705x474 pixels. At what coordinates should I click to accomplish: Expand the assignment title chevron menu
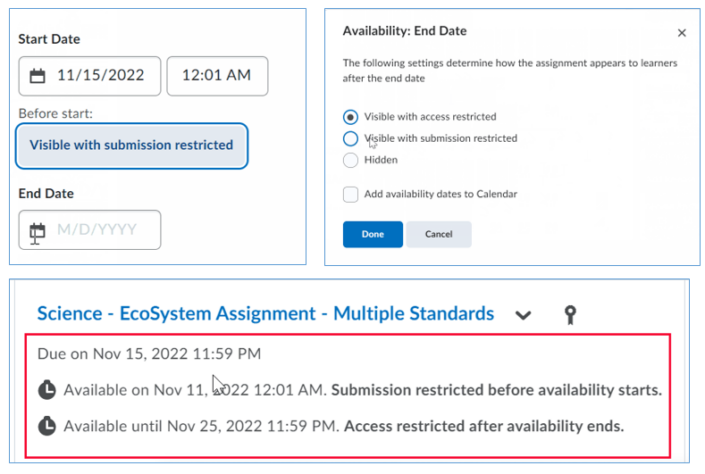(x=523, y=315)
